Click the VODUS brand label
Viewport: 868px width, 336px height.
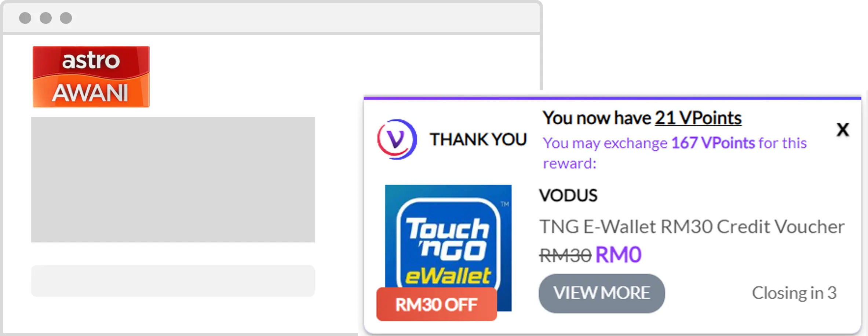point(568,196)
